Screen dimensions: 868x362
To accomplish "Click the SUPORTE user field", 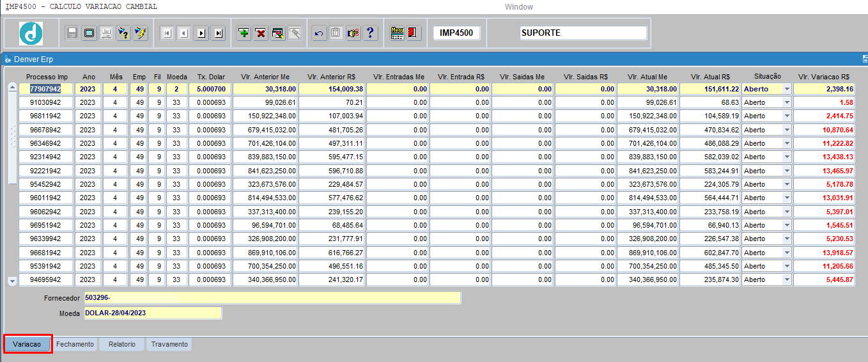I will point(583,33).
